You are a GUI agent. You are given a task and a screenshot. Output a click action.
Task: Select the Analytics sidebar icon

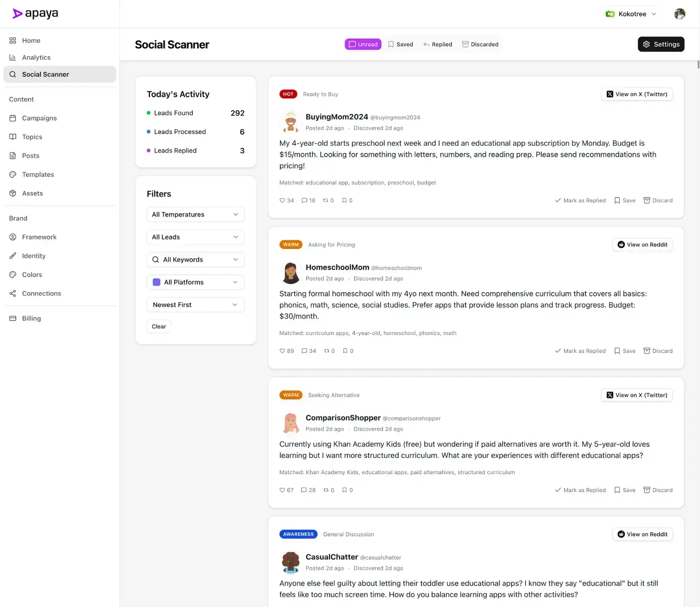[13, 57]
